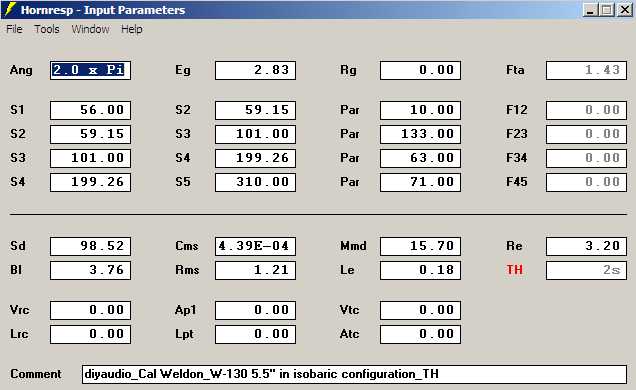
Task: Click the top-row S2 field in second column
Action: (256, 110)
